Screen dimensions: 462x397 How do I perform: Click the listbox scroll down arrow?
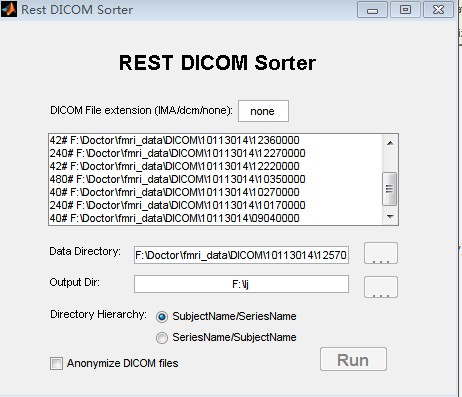coord(390,217)
